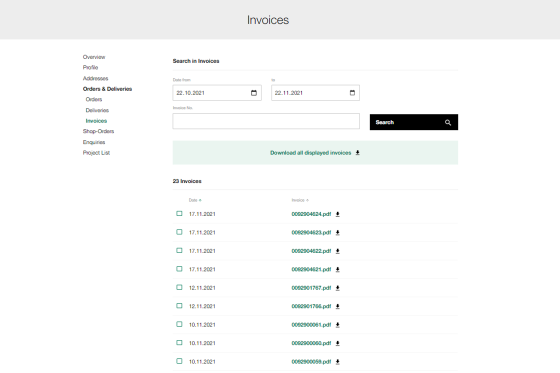Click the Date from field showing 22.10.2021
Image resolution: width=560 pixels, height=373 pixels.
[217, 93]
